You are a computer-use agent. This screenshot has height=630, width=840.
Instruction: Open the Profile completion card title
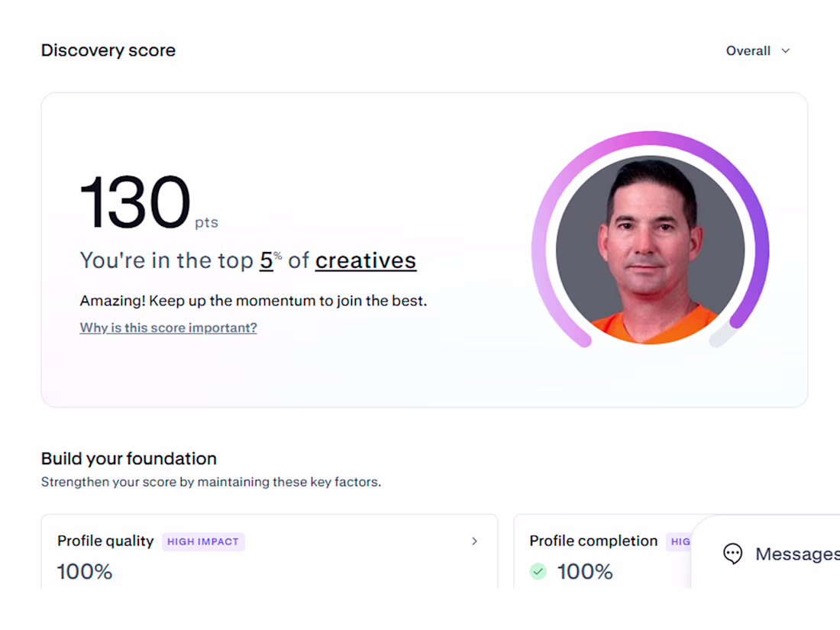[x=593, y=541]
